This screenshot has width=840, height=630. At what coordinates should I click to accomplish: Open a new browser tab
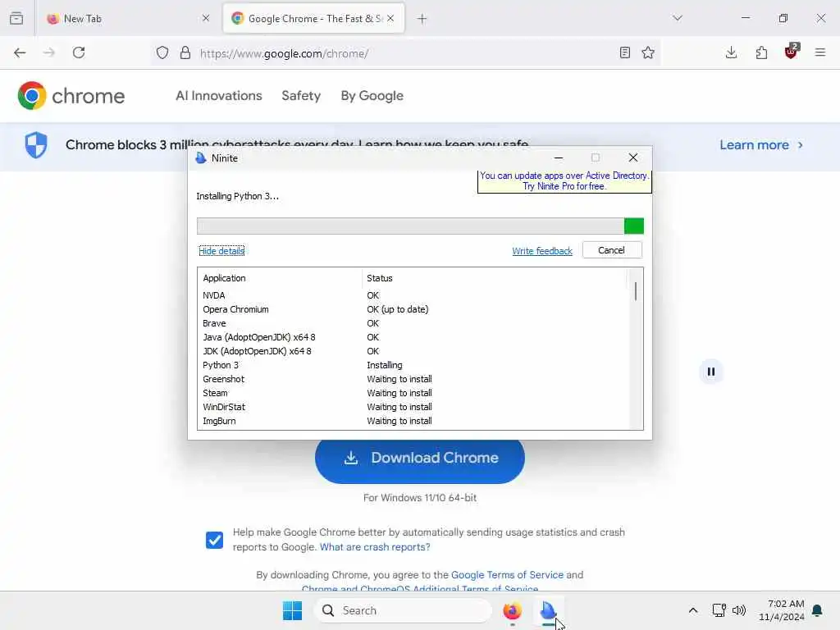pyautogui.click(x=422, y=19)
